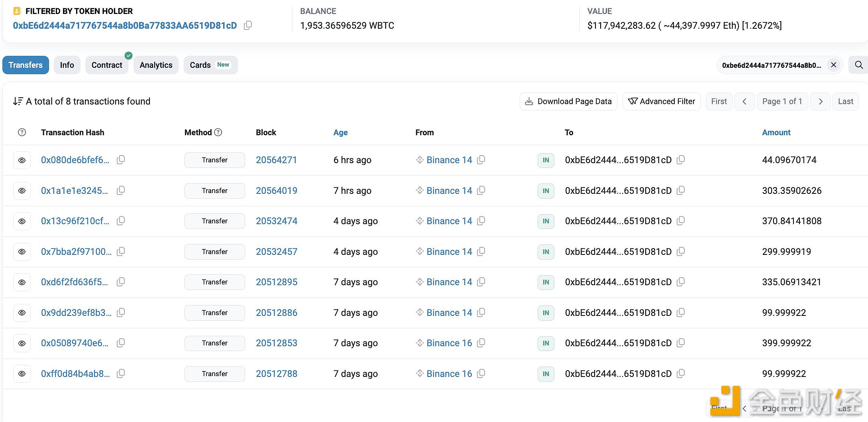Copy hash 0xd6f2fd636f5 to clipboard

click(121, 282)
